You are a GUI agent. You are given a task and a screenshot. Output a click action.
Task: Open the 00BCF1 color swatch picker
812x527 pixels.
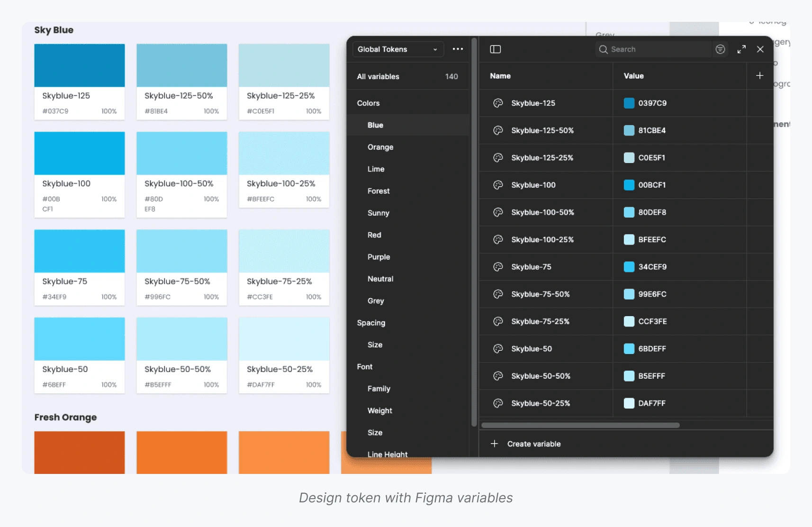629,185
